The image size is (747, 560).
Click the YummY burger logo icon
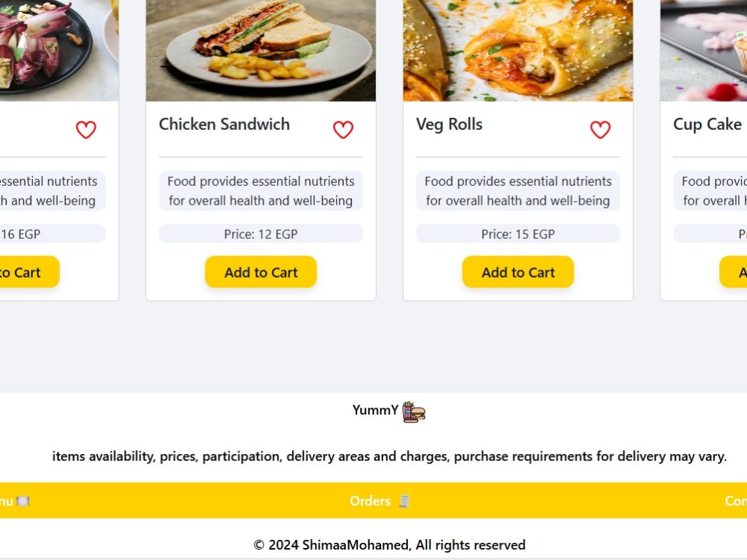[414, 411]
